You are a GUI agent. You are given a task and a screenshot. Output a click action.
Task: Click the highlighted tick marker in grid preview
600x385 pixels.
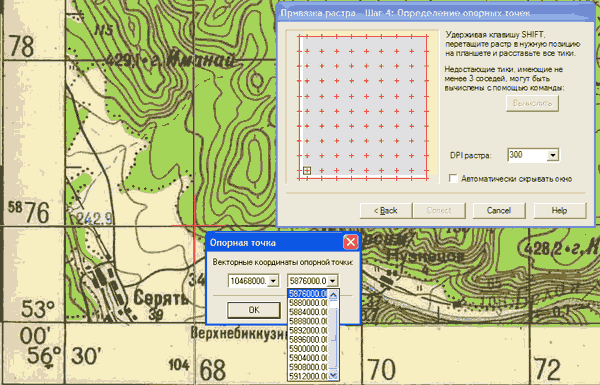tap(307, 171)
